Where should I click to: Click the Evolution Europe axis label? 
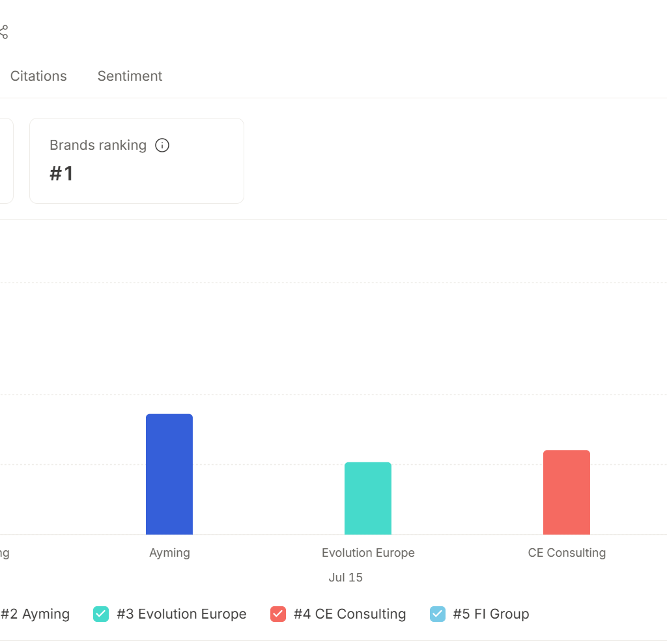coord(368,553)
